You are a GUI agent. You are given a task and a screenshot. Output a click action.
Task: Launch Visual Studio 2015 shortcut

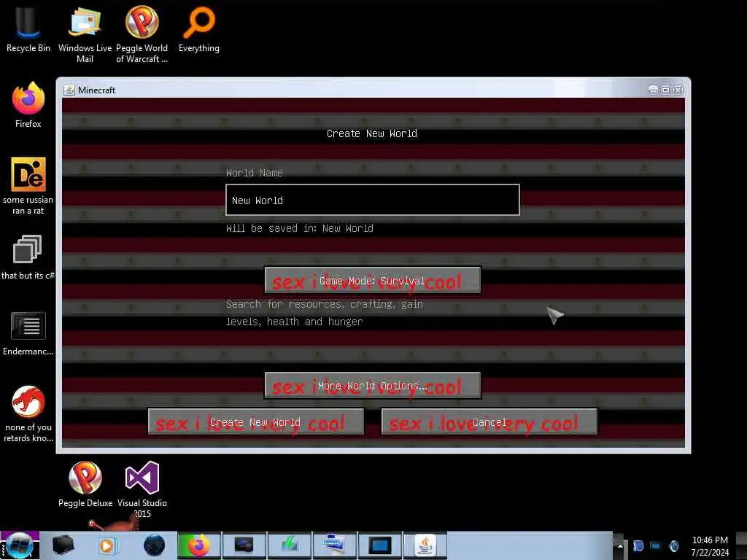[x=142, y=489]
